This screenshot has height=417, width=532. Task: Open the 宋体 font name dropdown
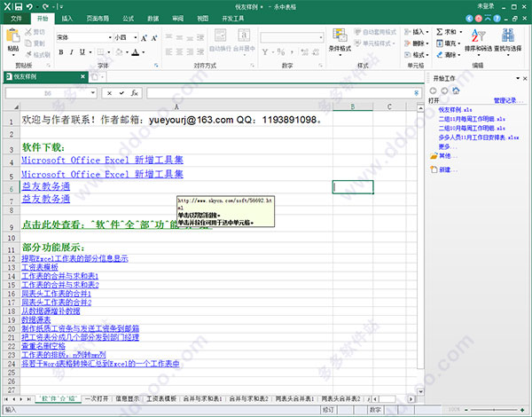[x=110, y=37]
